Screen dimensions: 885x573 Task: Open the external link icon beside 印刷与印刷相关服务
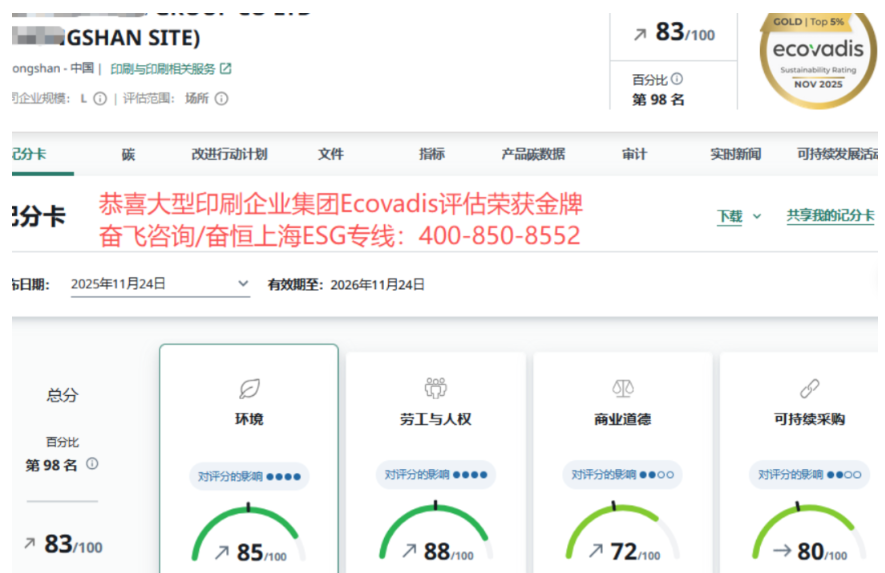coord(226,68)
